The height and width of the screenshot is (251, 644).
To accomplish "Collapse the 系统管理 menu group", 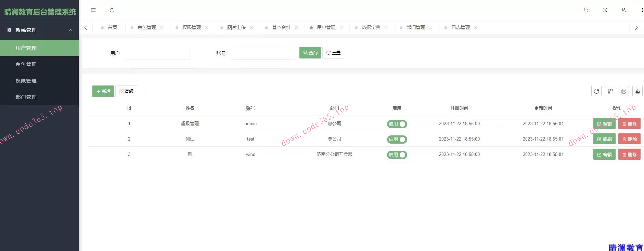I will tap(39, 30).
